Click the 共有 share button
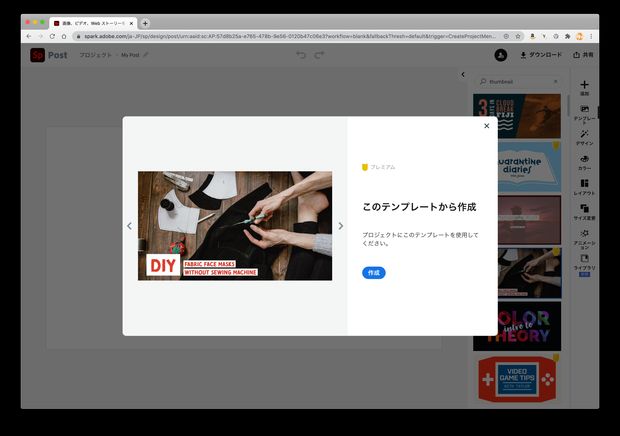Screen dimensions: 620x436 point(583,55)
